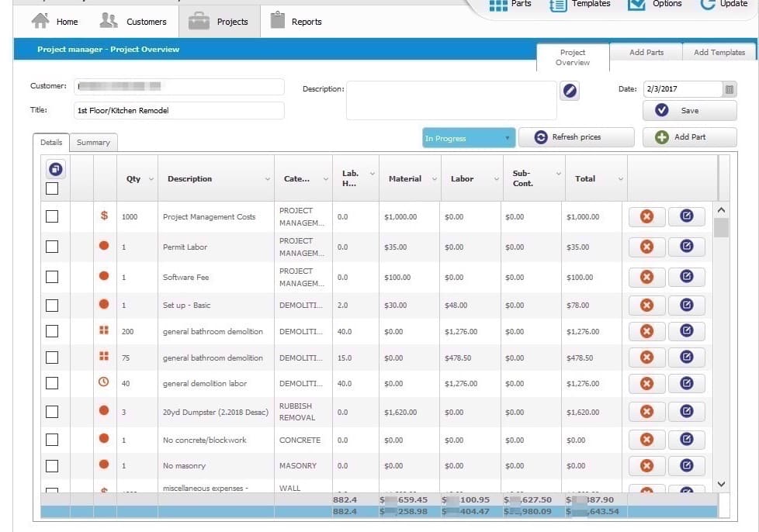Toggle the select-all header checkbox
Image resolution: width=759 pixels, height=532 pixels.
(x=52, y=188)
